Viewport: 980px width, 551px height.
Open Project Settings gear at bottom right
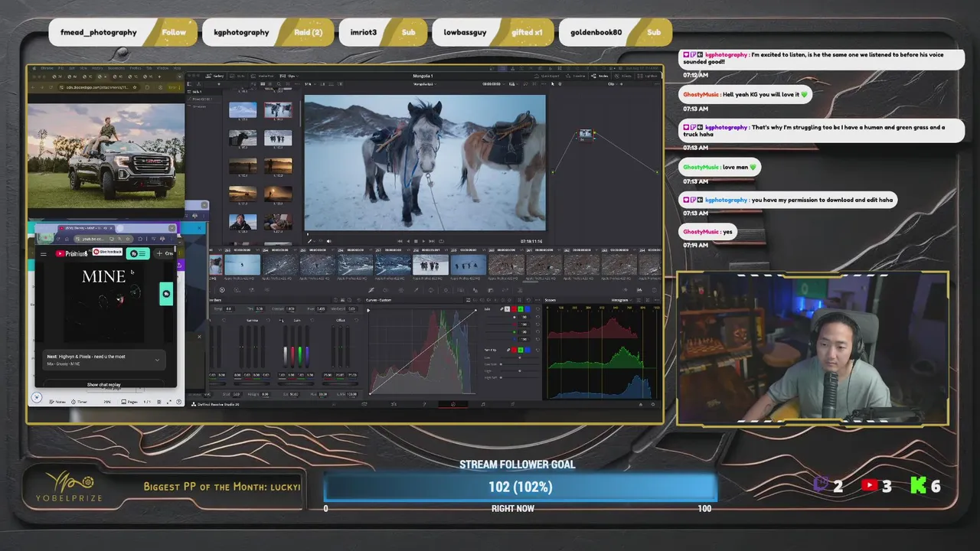pos(653,404)
